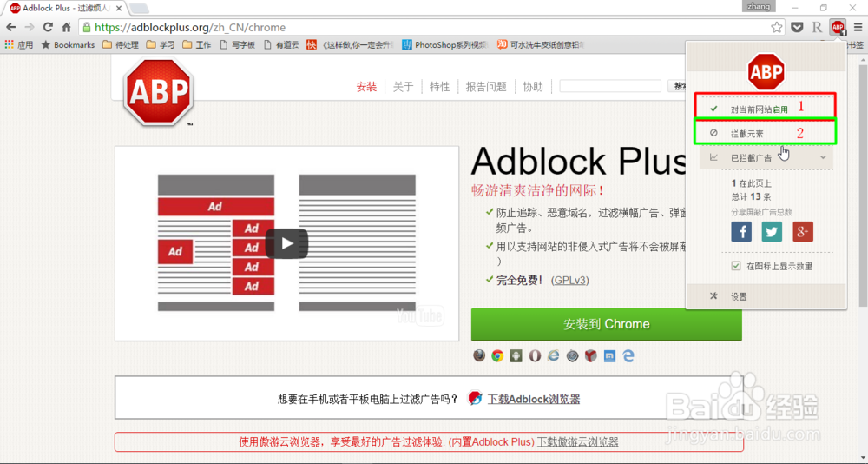Open the 特性 nav tab
This screenshot has height=464, width=868.
[x=439, y=87]
